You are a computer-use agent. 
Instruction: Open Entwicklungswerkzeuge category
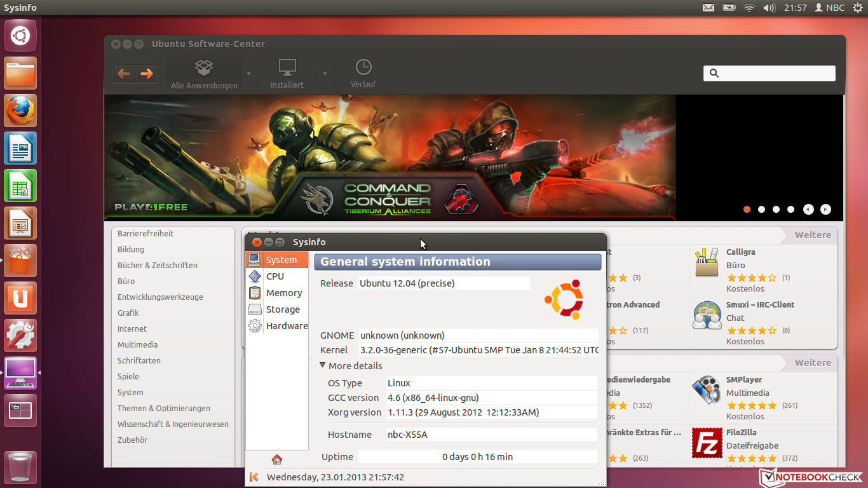click(x=160, y=297)
